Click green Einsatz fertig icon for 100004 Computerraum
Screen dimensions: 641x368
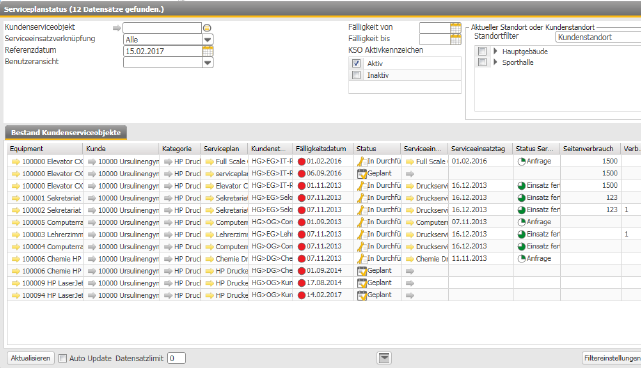coord(522,247)
